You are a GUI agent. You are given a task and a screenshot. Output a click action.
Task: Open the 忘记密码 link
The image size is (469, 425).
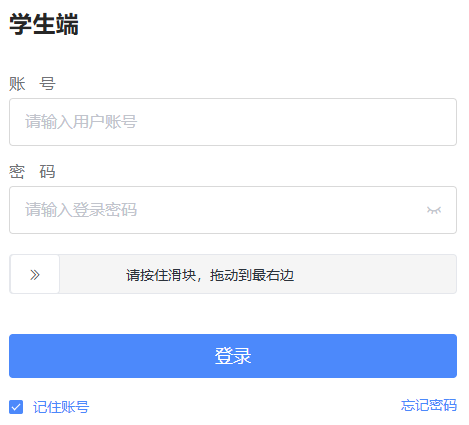coord(429,406)
